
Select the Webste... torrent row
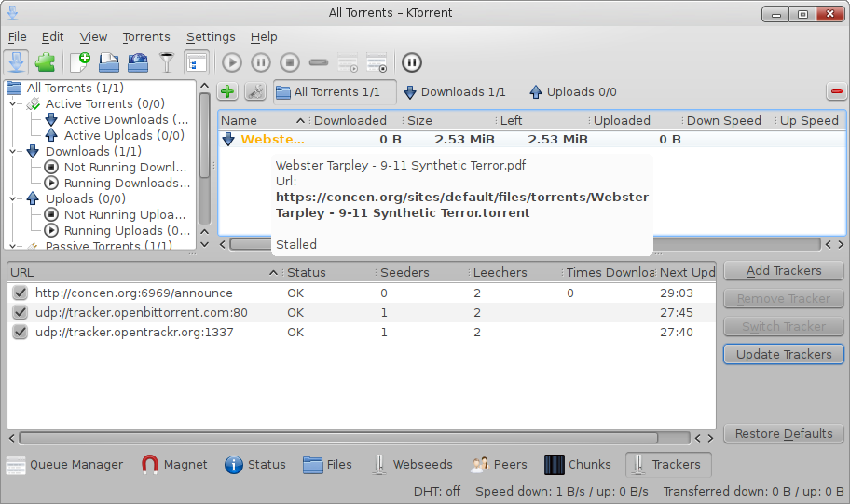tap(531, 140)
